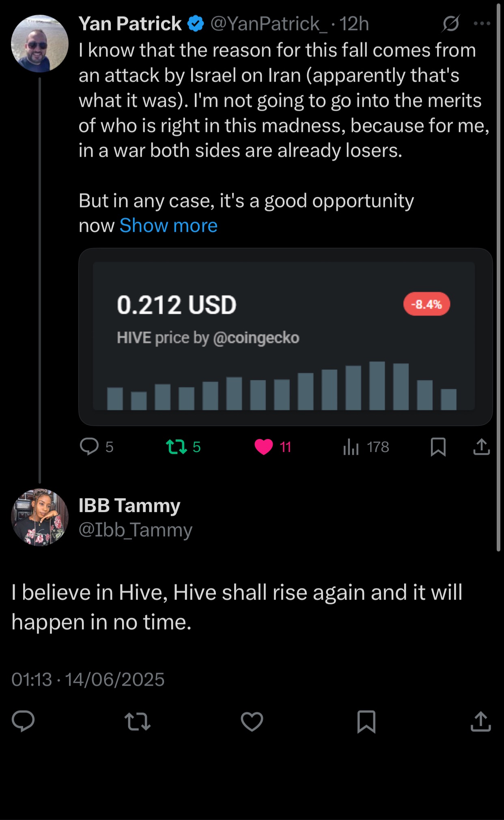Open IBB Tammy's profile avatar
The image size is (504, 820).
(39, 517)
